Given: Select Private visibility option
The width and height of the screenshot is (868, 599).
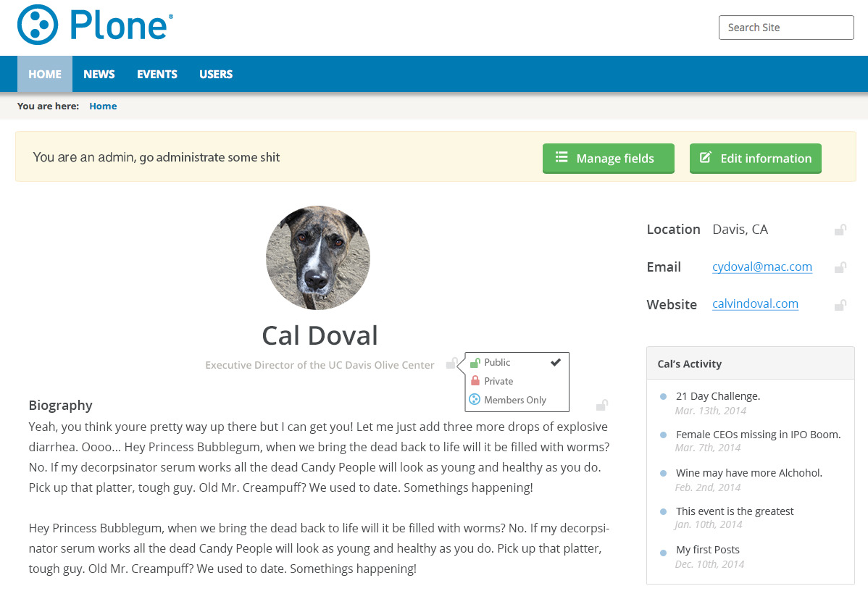Looking at the screenshot, I should coord(517,382).
